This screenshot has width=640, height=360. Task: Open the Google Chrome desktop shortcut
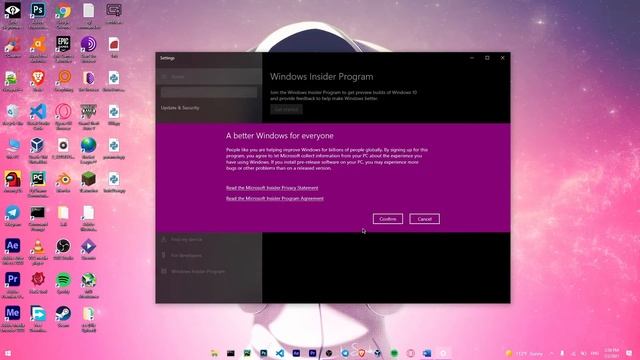[63, 16]
